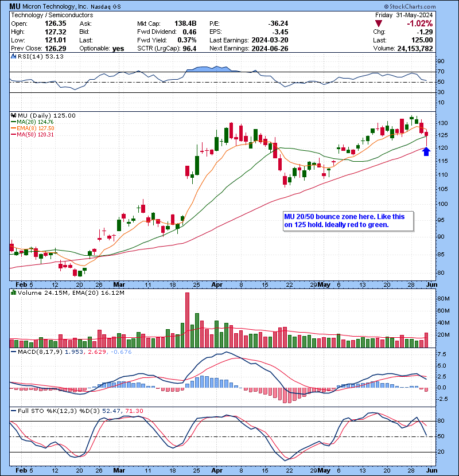Click the Next Earnings date 2024-06-26

(x=270, y=48)
